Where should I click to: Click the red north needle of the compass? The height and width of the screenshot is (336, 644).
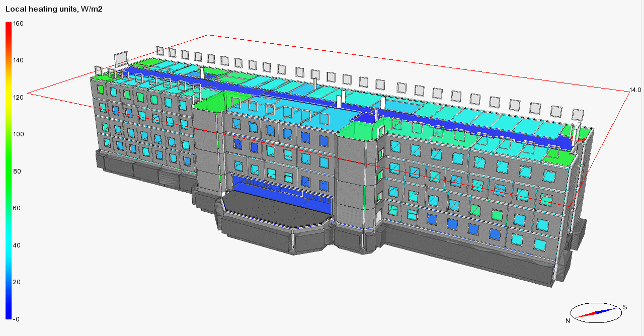tap(586, 315)
